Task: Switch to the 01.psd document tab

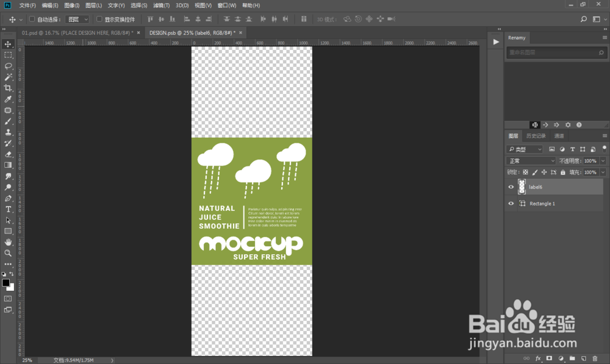Action: click(77, 33)
